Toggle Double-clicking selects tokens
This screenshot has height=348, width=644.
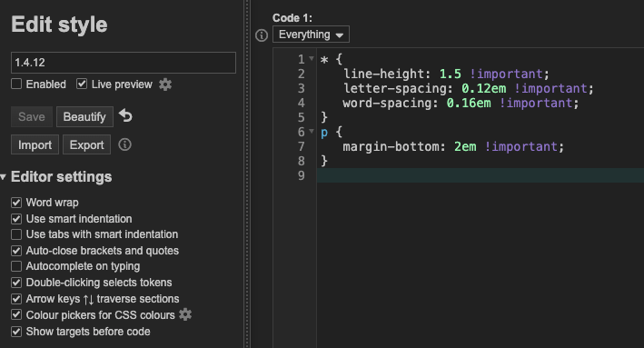16,283
